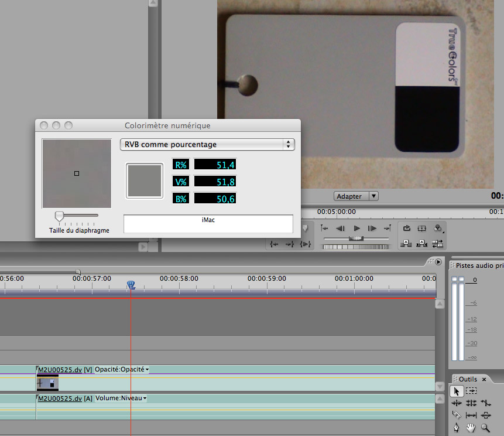504x436 pixels.
Task: Toggle Safe Margins display
Action: click(421, 228)
